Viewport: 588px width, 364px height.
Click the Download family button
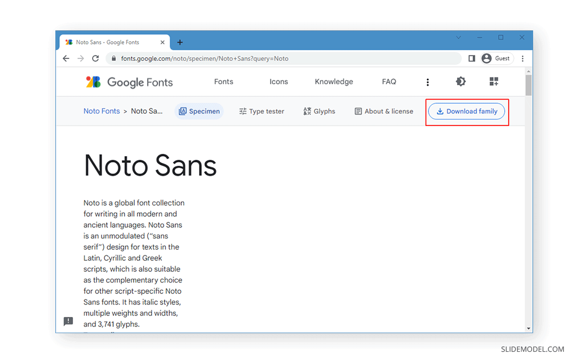tap(466, 111)
